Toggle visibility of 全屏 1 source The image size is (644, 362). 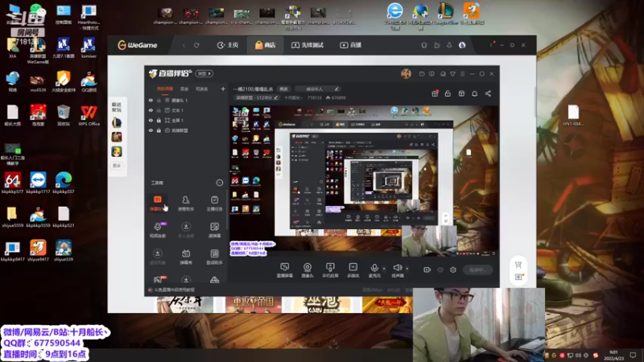pos(151,121)
